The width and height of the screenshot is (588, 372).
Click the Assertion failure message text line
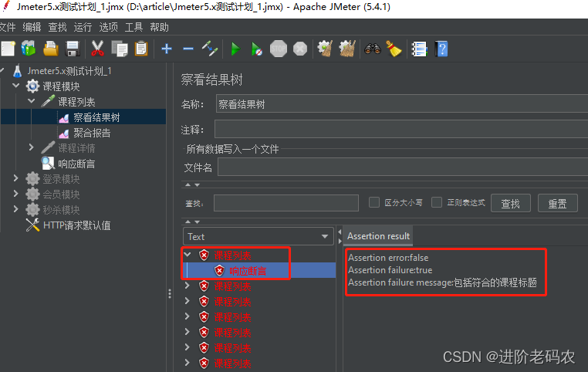442,282
